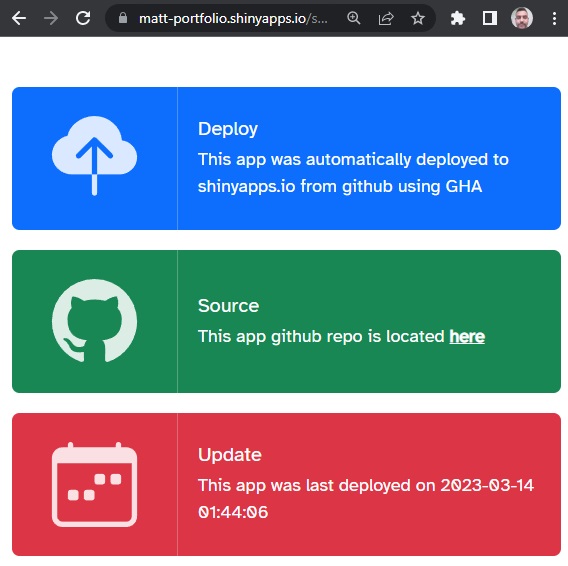This screenshot has width=568, height=566.
Task: Open the user profile avatar
Action: [x=522, y=18]
